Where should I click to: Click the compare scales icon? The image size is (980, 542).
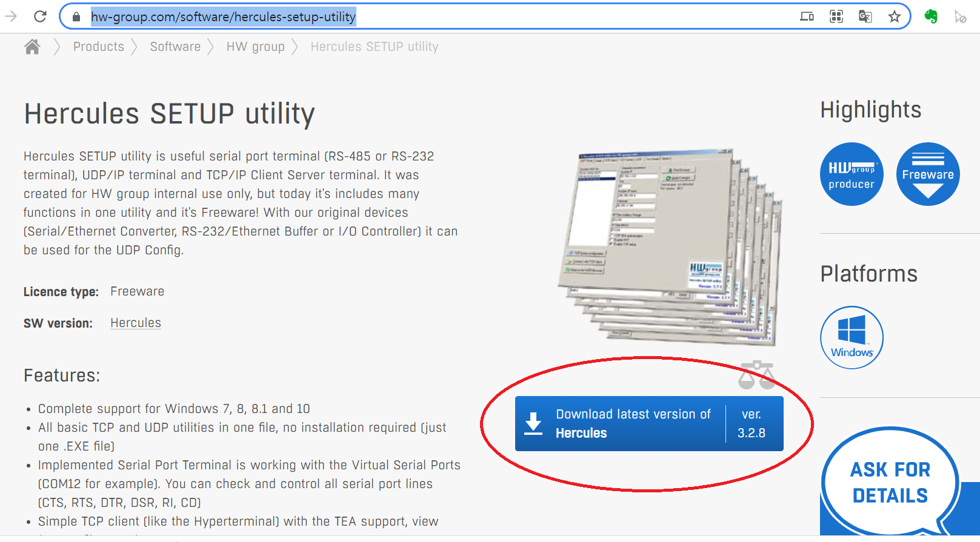point(757,375)
